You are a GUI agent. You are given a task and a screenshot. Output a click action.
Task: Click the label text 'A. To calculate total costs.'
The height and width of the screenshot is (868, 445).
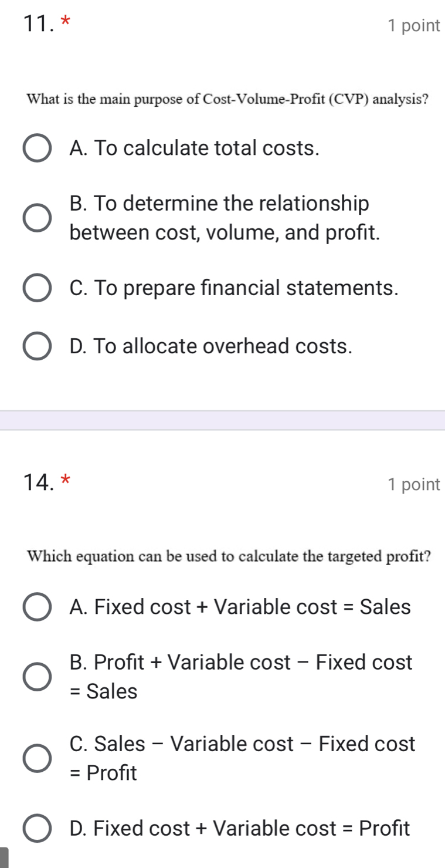(194, 148)
